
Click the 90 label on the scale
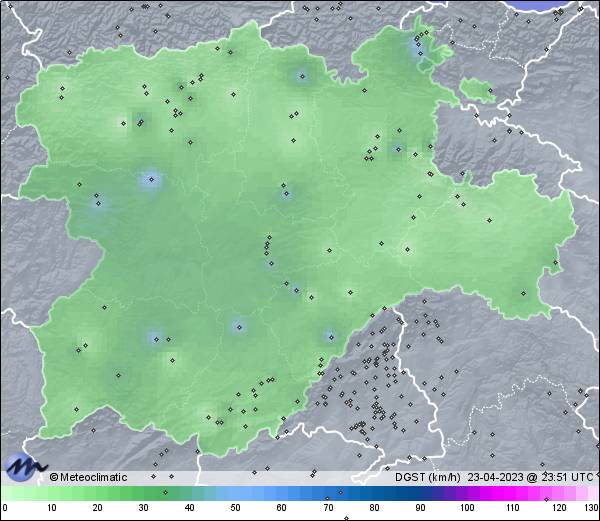click(x=420, y=508)
